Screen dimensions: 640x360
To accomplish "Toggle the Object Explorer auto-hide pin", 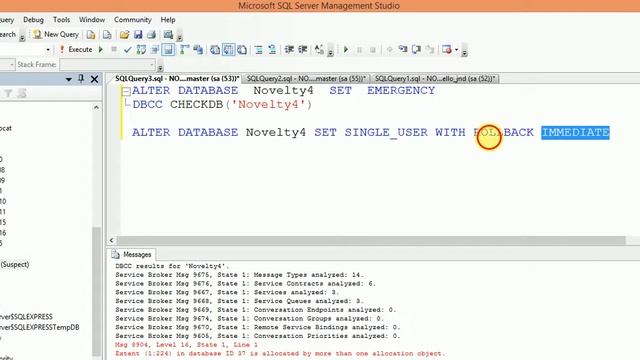I will point(81,79).
